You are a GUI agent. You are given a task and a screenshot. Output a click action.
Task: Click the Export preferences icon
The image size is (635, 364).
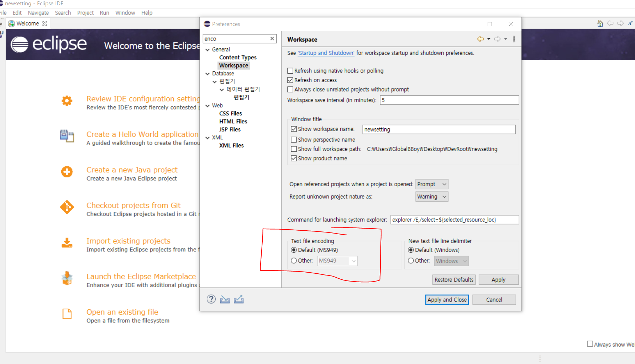pos(239,299)
